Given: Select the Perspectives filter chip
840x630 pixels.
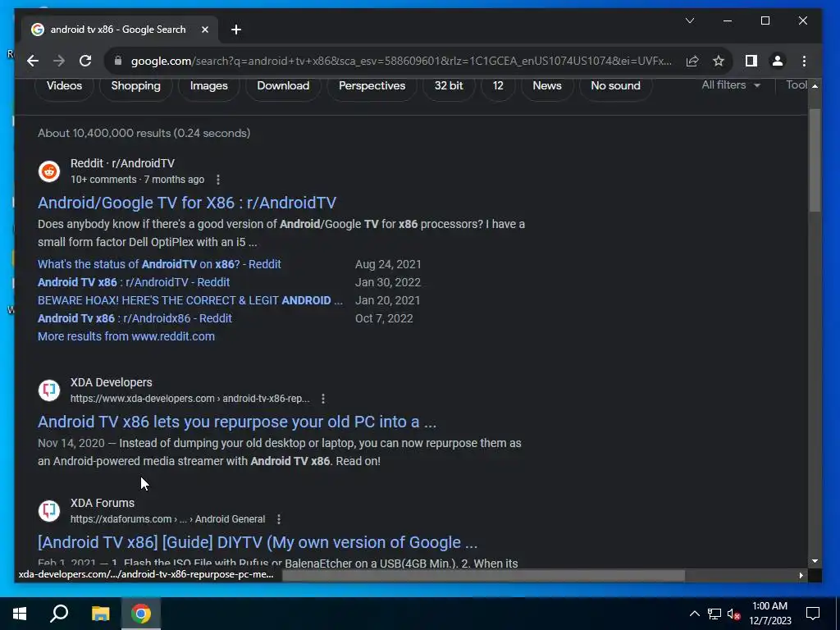Looking at the screenshot, I should pyautogui.click(x=372, y=85).
